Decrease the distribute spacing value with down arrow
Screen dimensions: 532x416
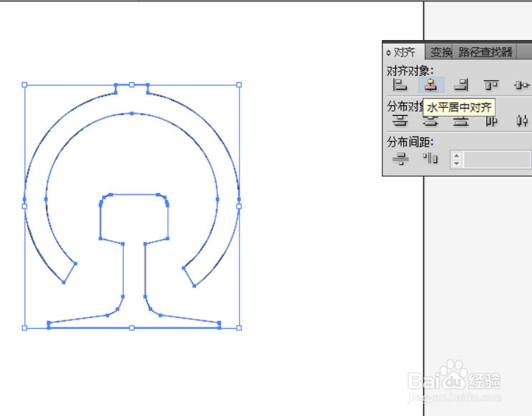(457, 164)
